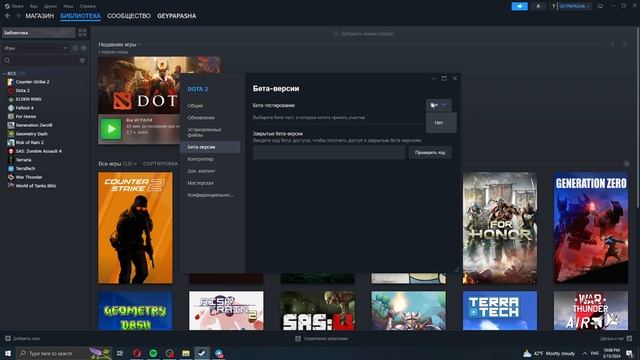Image resolution: width=640 pixels, height=360 pixels.
Task: Select Counter-Strike 2 in game list
Action: 32,82
